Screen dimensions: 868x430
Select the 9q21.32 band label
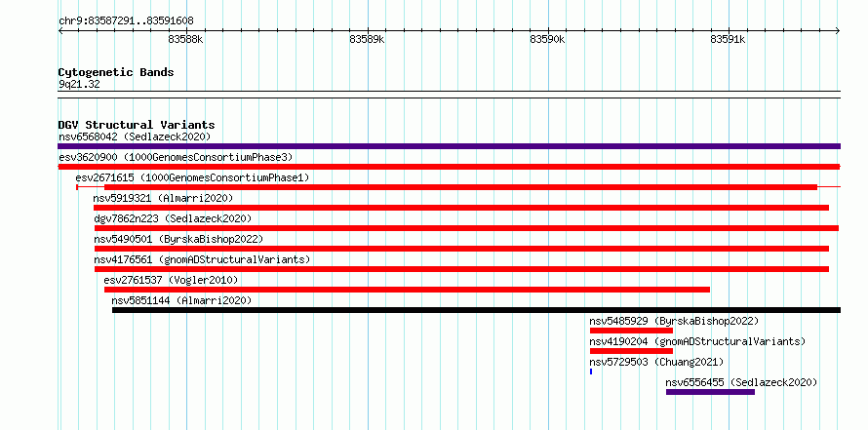[x=79, y=85]
